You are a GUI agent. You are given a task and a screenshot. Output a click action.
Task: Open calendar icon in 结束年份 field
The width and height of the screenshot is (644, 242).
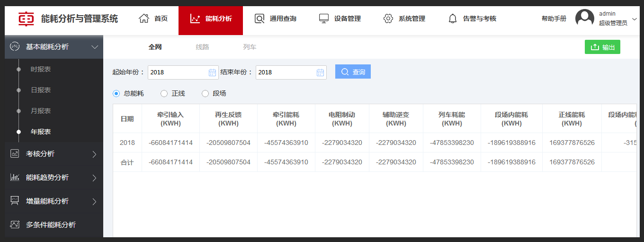(x=321, y=72)
